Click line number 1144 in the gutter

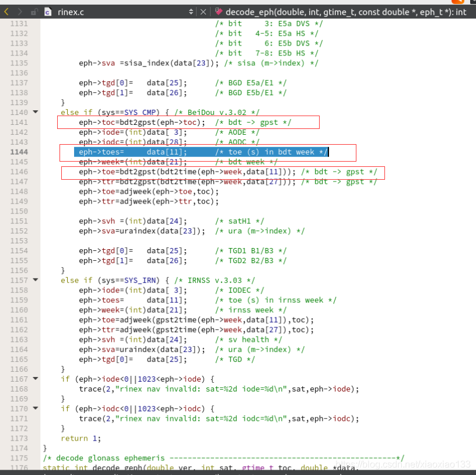pos(19,152)
